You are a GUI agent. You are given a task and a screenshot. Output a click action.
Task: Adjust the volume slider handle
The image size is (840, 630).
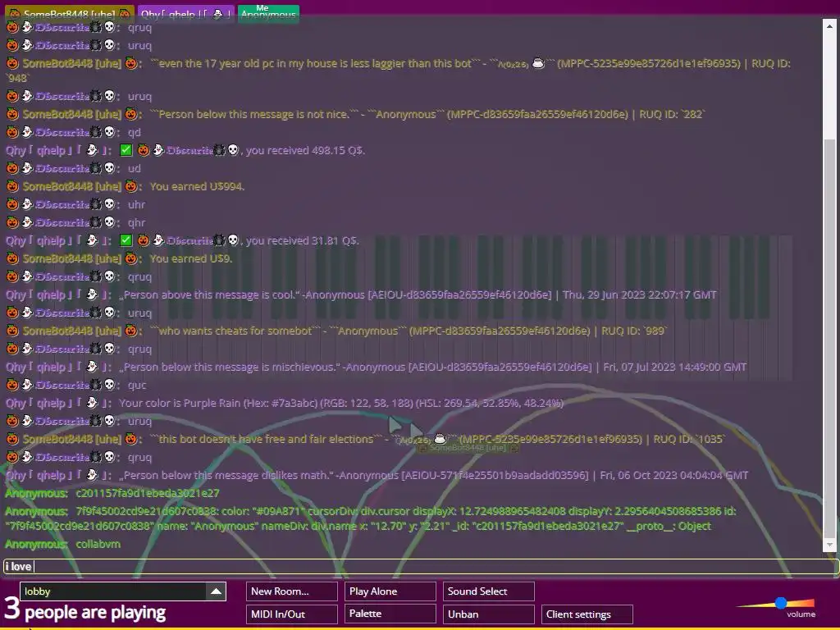pos(781,603)
